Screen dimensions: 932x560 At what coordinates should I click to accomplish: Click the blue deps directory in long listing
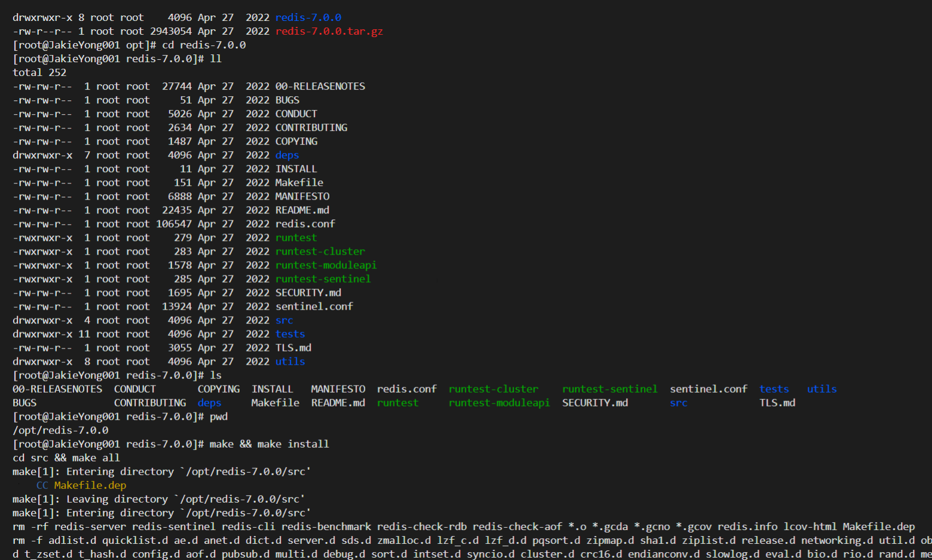tap(287, 155)
